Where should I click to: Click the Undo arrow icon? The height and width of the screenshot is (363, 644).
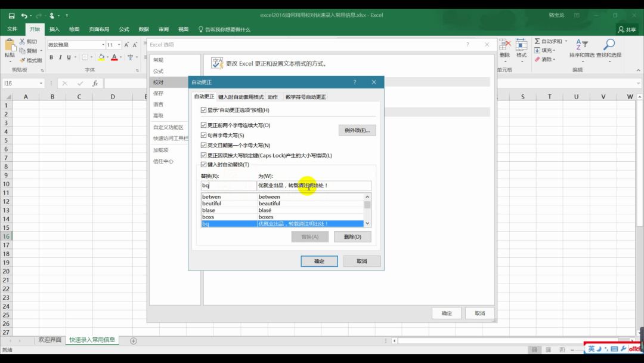pyautogui.click(x=24, y=16)
